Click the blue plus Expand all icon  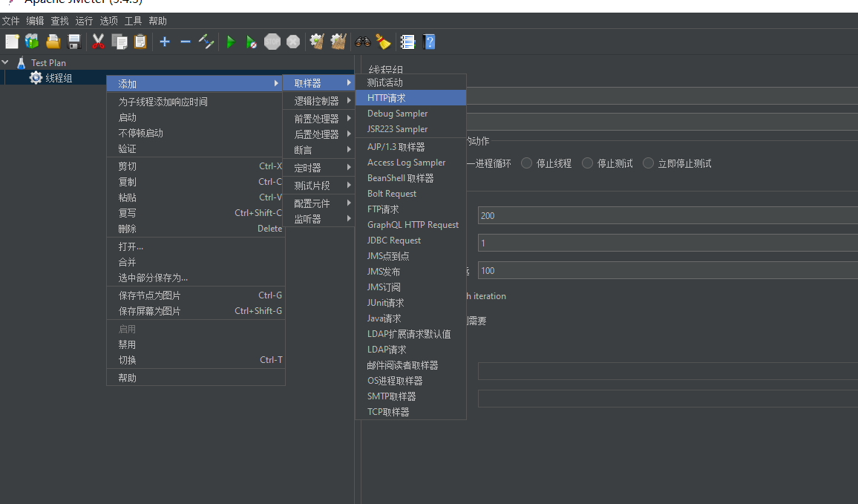click(165, 42)
